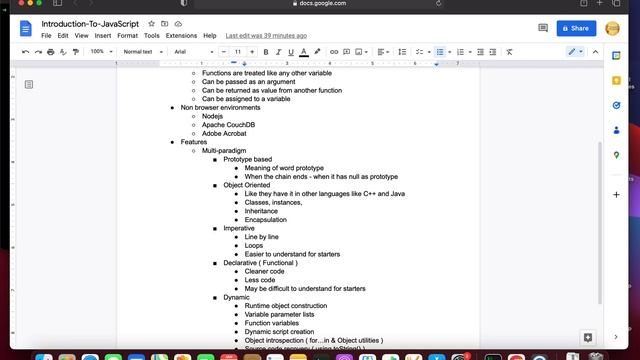640x360 pixels.
Task: Hide the menus with the up chevron
Action: pyautogui.click(x=595, y=52)
